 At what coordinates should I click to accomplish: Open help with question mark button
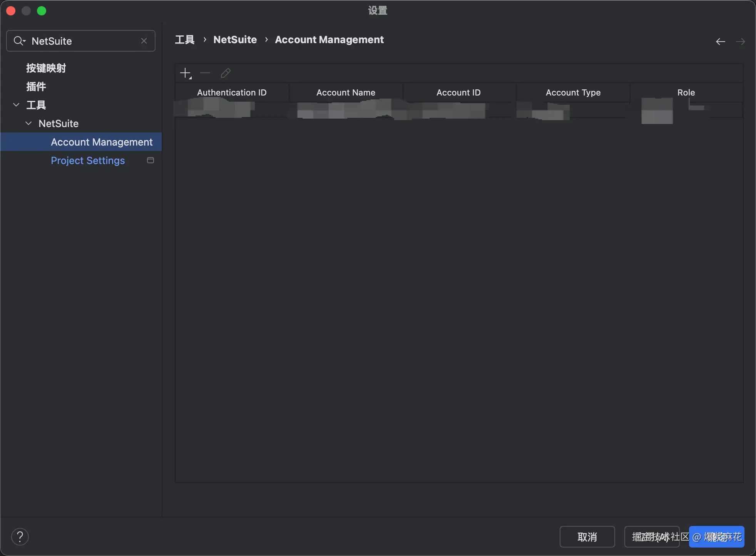20,537
